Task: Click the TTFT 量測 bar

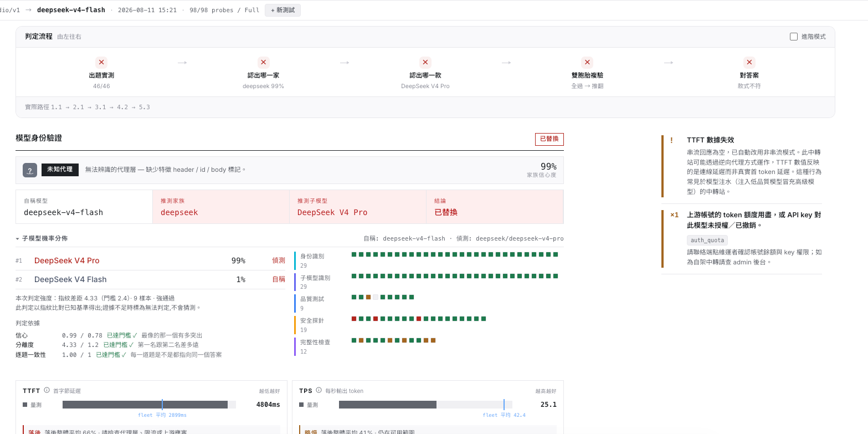Action: click(x=149, y=405)
